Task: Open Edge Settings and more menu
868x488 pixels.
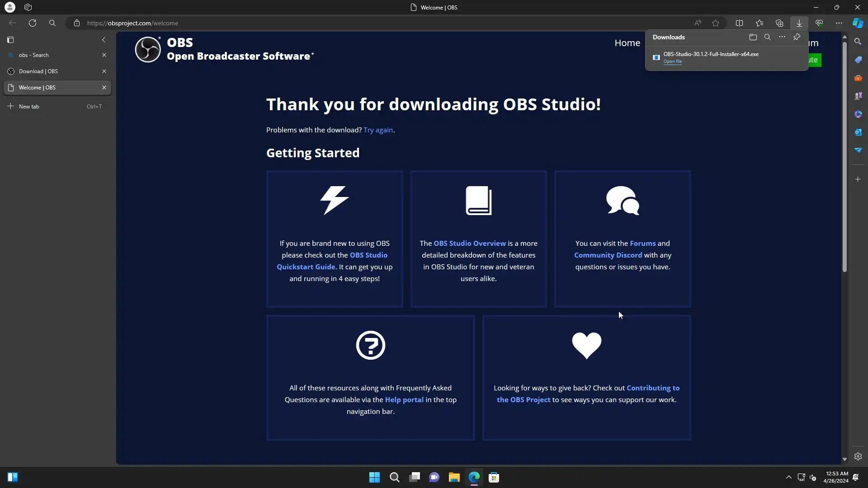Action: [839, 23]
